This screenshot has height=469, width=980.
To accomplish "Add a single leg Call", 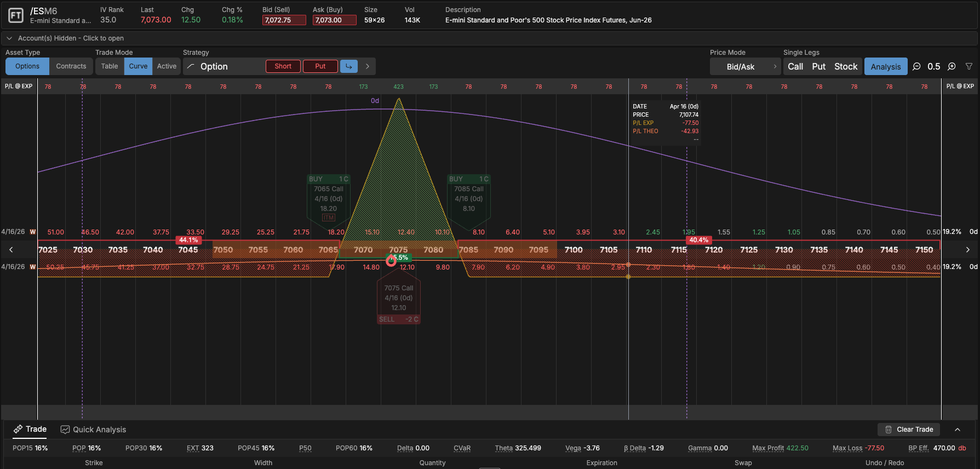I will [x=795, y=66].
